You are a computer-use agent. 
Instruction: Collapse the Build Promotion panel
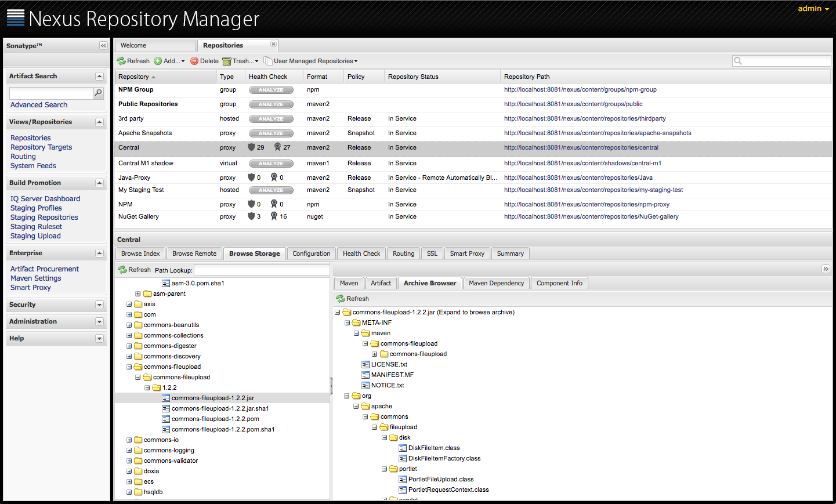[x=99, y=183]
